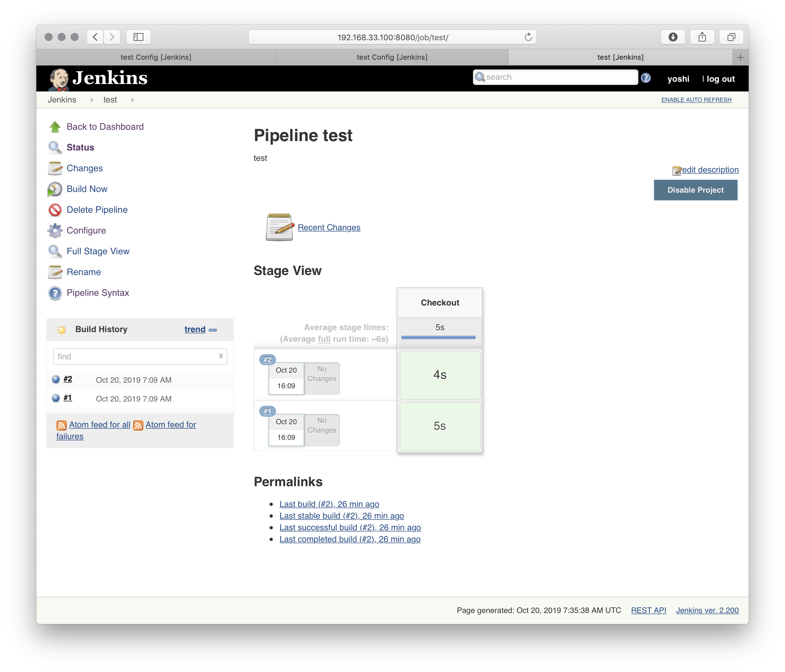Click the #1 stage view build badge
The height and width of the screenshot is (672, 785).
pyautogui.click(x=268, y=411)
